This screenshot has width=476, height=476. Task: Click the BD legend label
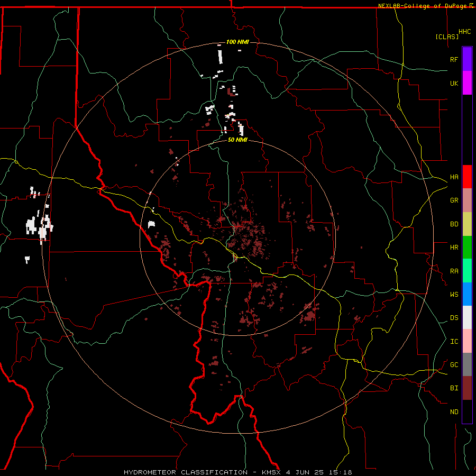454,224
